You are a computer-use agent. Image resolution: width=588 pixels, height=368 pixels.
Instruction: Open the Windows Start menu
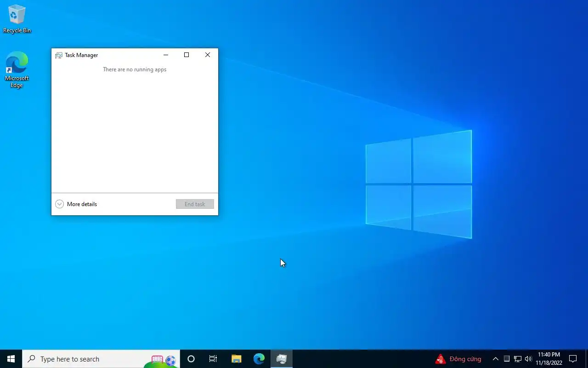click(11, 359)
